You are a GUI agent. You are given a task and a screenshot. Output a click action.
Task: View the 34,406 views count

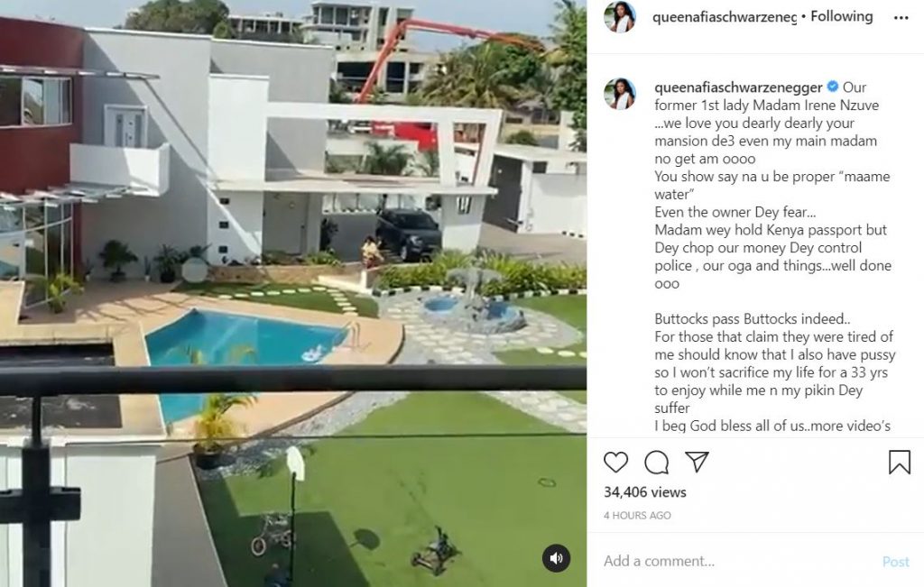pos(644,492)
